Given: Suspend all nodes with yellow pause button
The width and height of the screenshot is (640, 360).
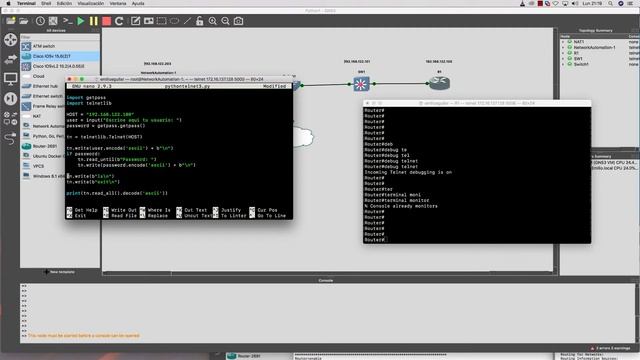Looking at the screenshot, I should [x=93, y=21].
